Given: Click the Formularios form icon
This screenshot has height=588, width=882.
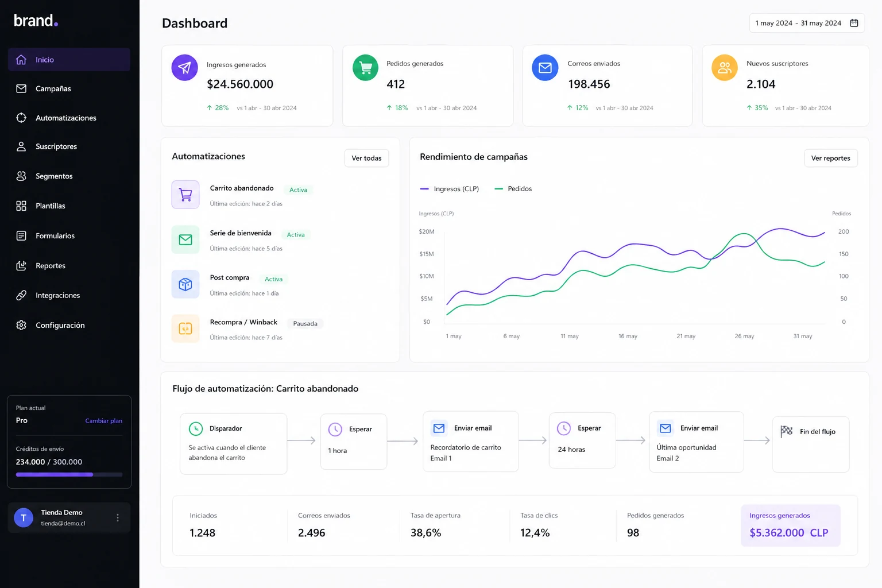Looking at the screenshot, I should coord(21,235).
